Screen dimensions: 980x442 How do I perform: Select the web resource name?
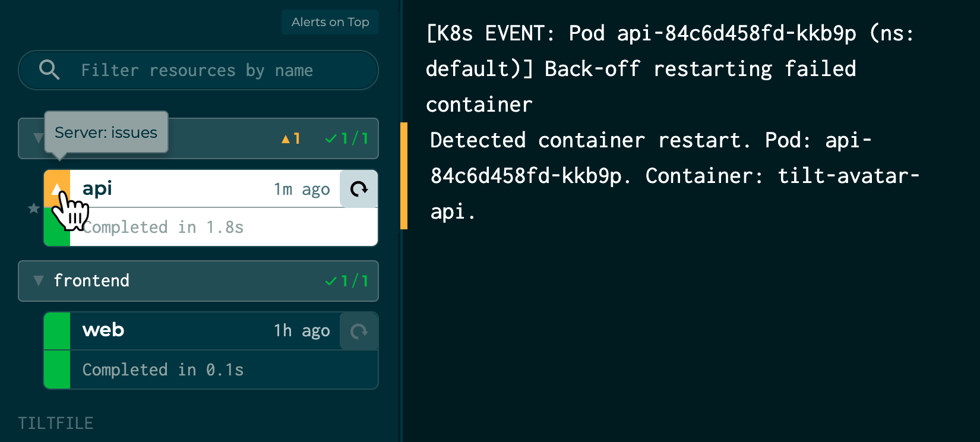(x=103, y=330)
